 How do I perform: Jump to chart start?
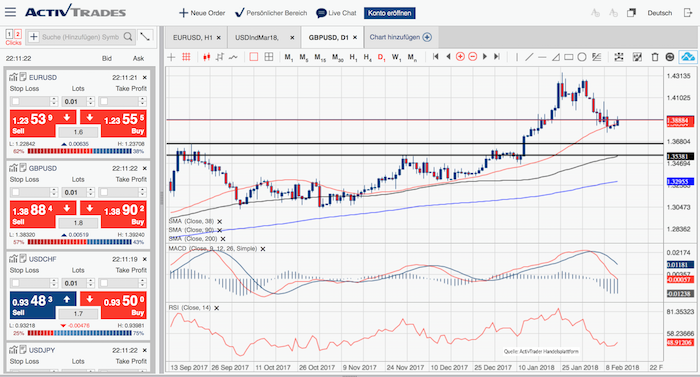coord(436,57)
